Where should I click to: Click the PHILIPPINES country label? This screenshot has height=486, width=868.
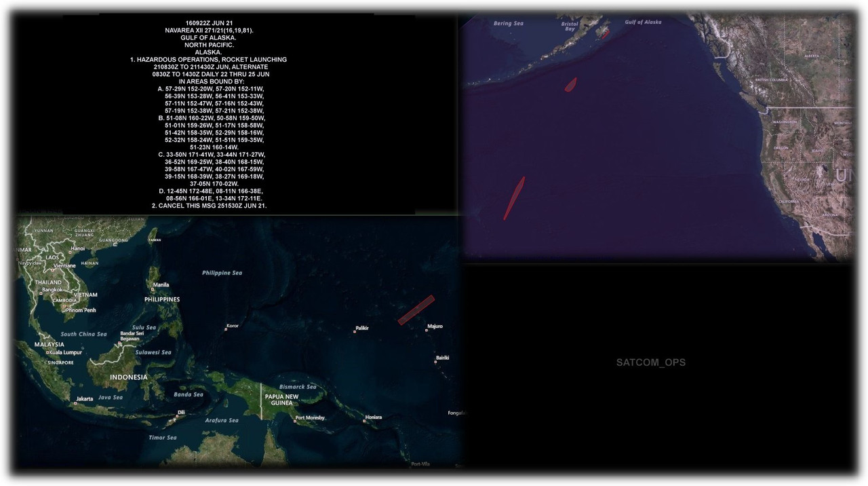tap(162, 299)
